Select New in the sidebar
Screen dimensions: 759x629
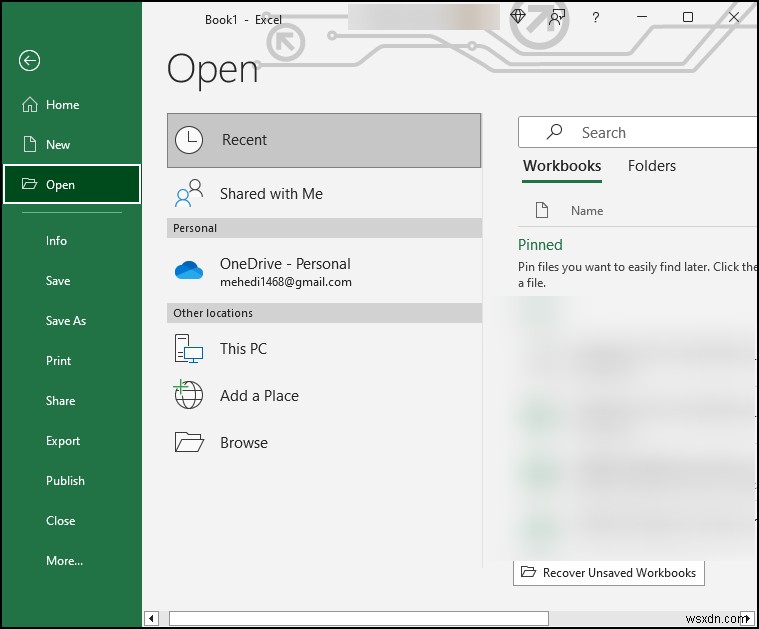72,144
